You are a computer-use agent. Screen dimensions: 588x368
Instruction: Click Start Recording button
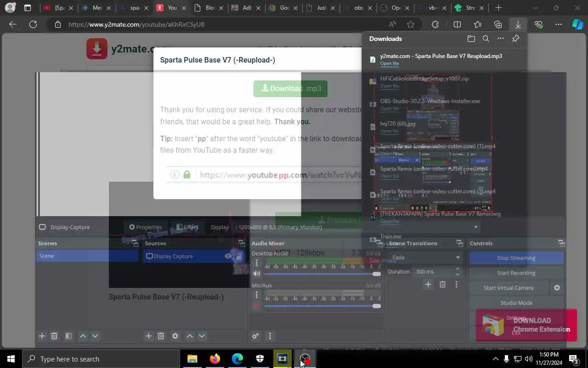[x=516, y=273]
